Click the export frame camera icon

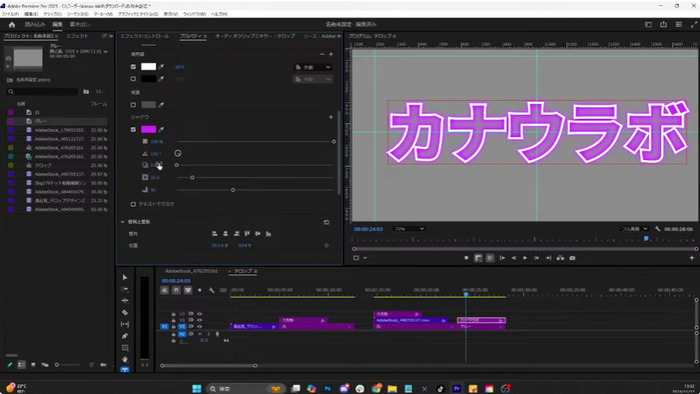tap(572, 258)
